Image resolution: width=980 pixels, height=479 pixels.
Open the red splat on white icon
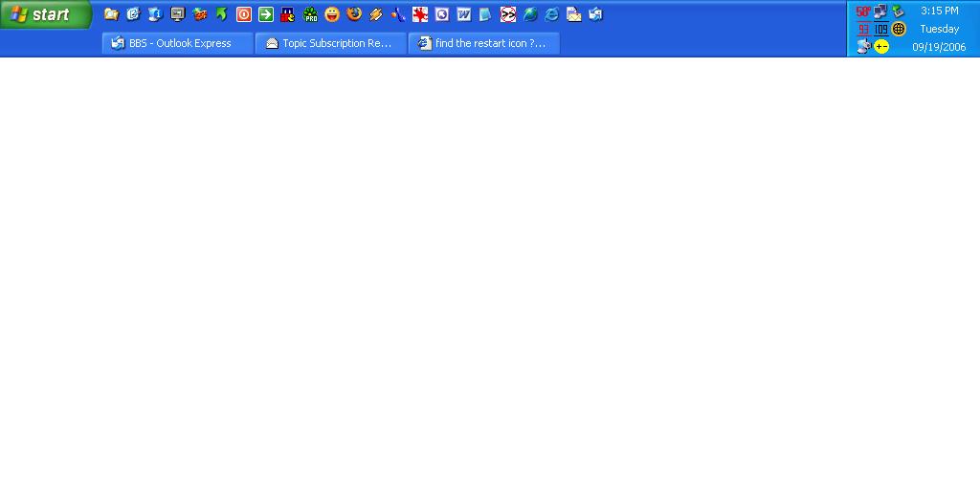pyautogui.click(x=420, y=14)
